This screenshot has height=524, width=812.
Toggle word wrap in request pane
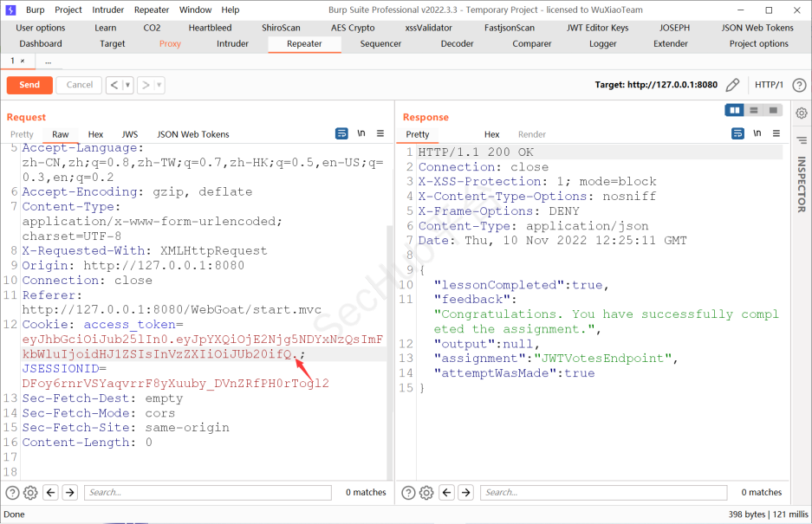[341, 133]
